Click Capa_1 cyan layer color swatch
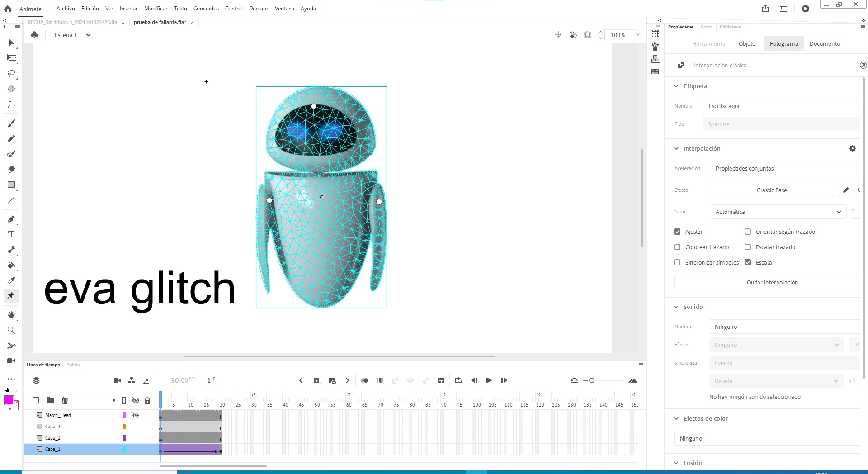The image size is (868, 474). point(124,449)
